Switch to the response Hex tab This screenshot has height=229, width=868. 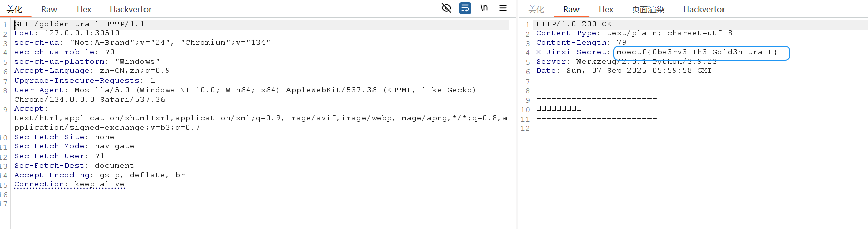point(606,9)
